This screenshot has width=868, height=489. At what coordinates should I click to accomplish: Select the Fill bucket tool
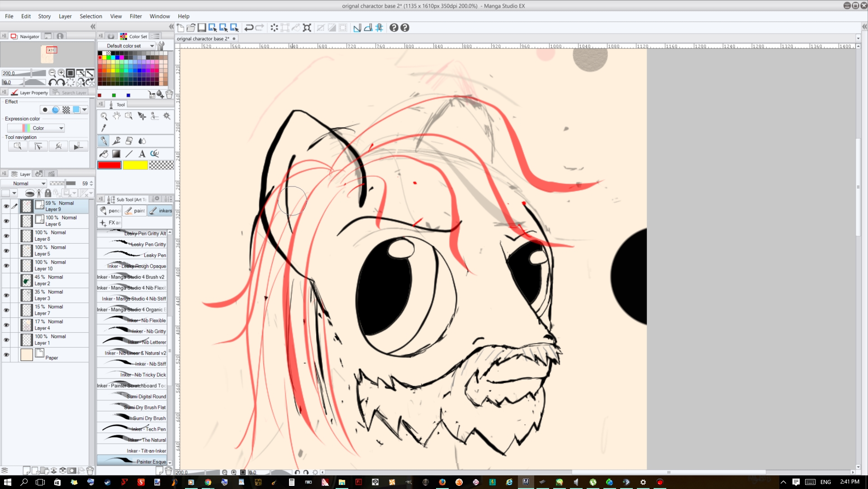click(104, 154)
